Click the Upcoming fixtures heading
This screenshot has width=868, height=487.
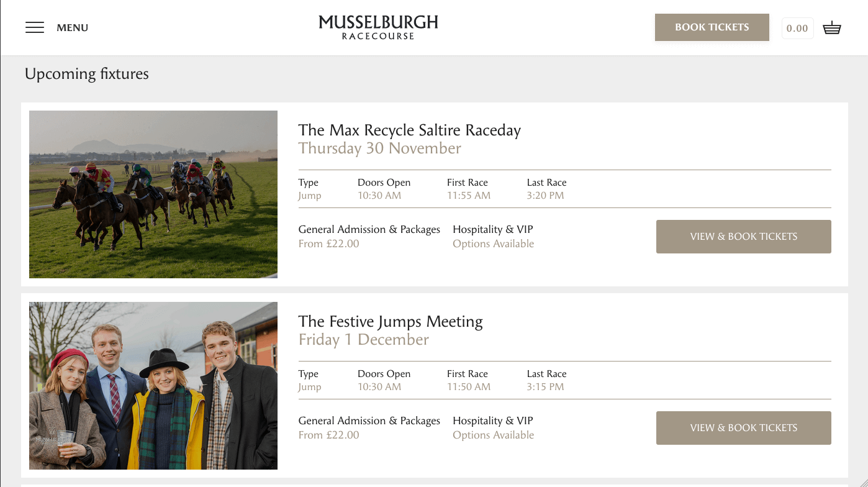[x=87, y=74]
